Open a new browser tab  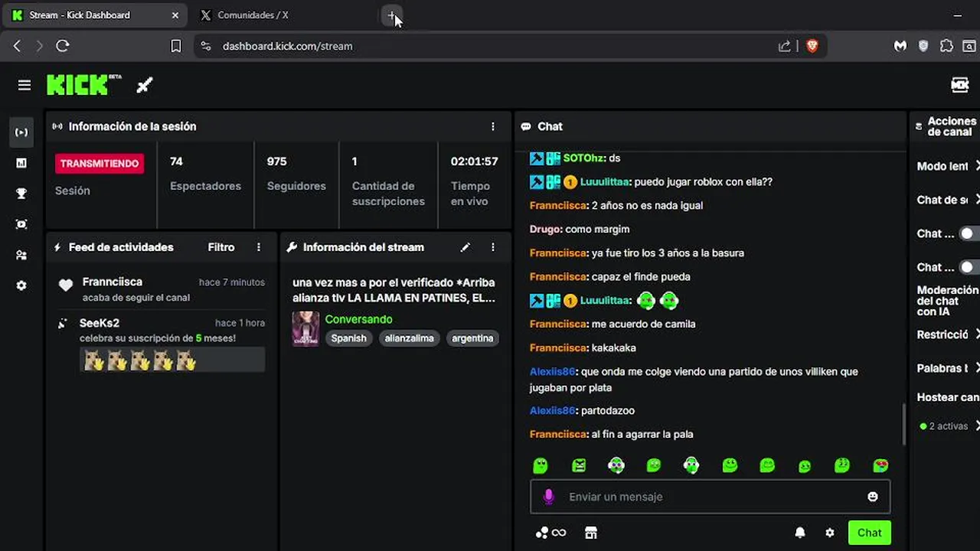(x=391, y=15)
